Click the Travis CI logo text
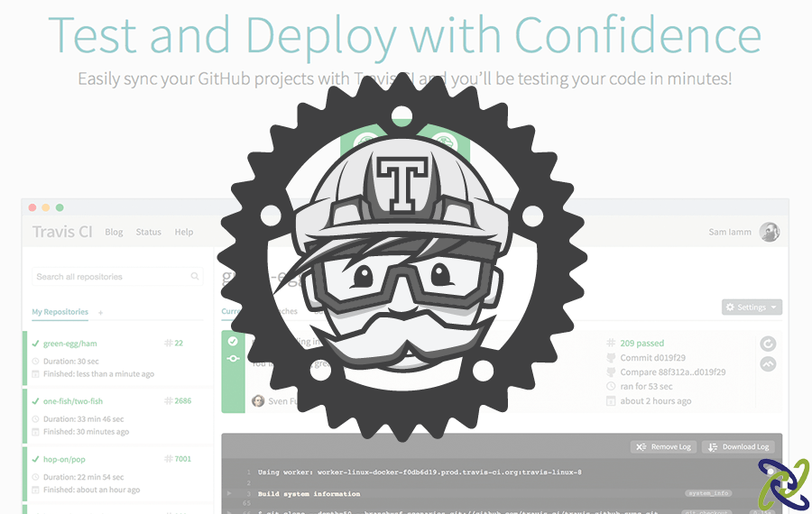 click(x=62, y=232)
